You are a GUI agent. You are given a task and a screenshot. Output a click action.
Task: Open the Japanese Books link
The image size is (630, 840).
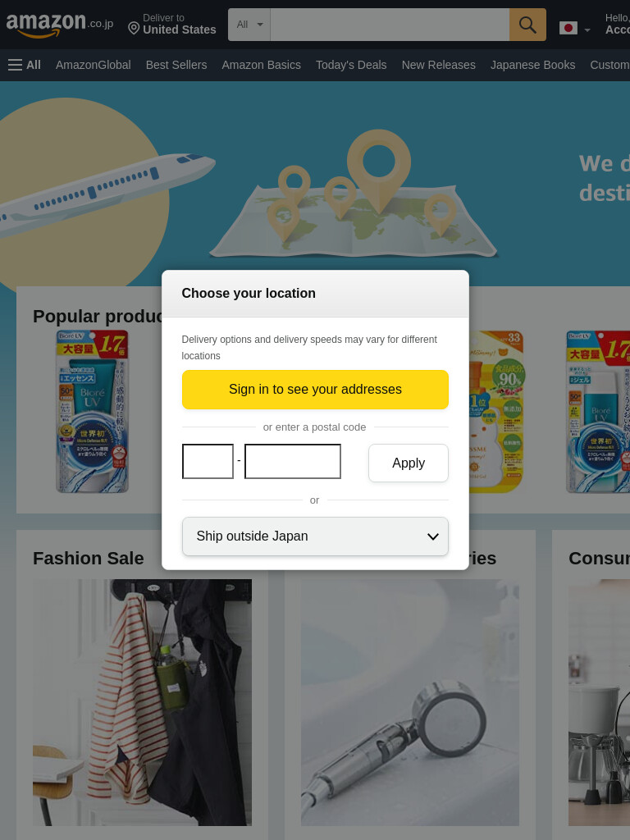point(533,65)
